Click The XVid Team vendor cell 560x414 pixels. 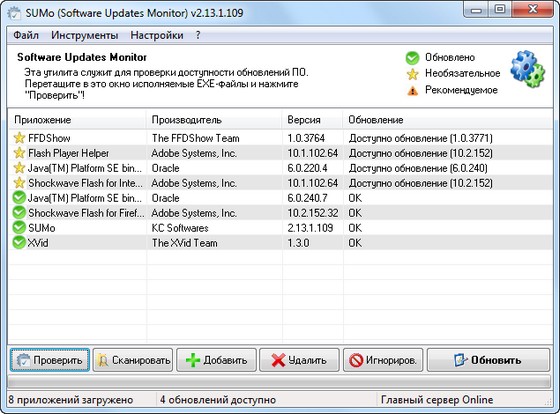coord(185,243)
